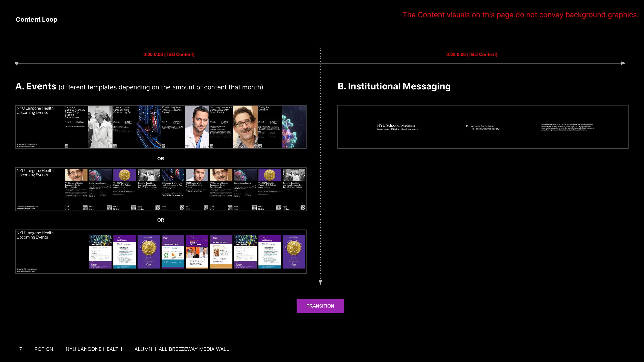This screenshot has height=362, width=644.
Task: Select the 2019 Nursing Week title in the top template
Action: tap(172, 110)
